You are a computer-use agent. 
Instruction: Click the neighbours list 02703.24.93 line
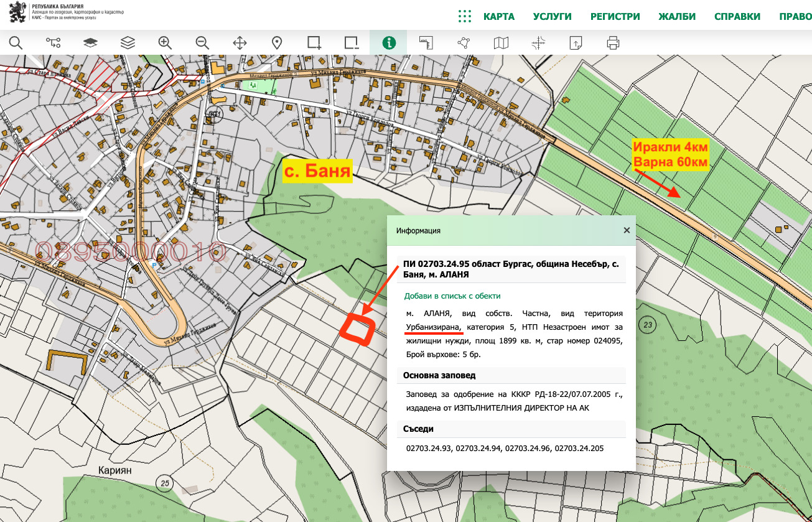[x=505, y=448]
